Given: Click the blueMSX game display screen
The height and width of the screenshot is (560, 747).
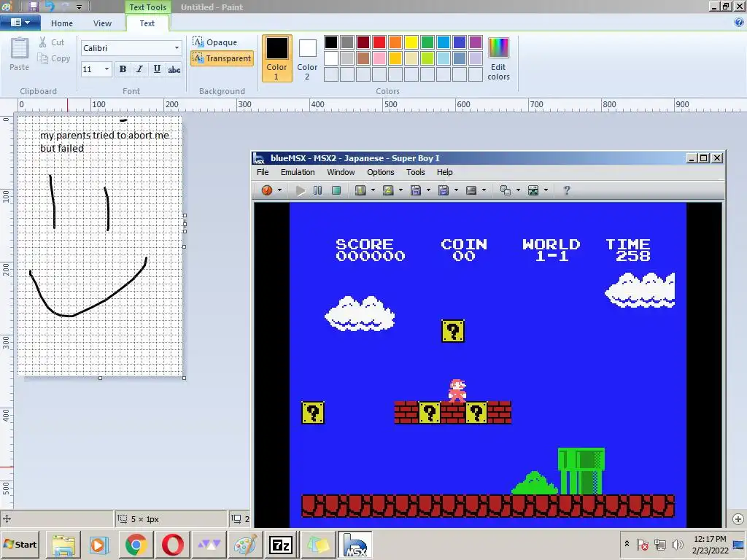Looking at the screenshot, I should (488, 365).
